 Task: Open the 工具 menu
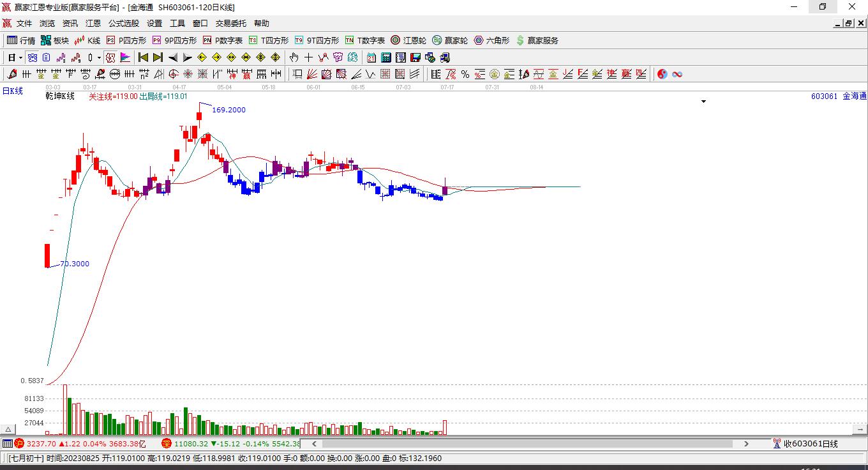[x=177, y=24]
